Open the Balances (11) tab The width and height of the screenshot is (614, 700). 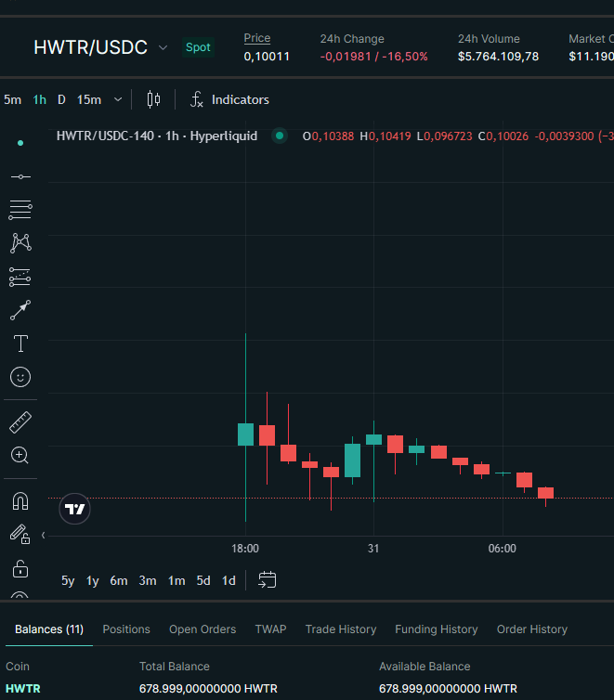point(49,629)
